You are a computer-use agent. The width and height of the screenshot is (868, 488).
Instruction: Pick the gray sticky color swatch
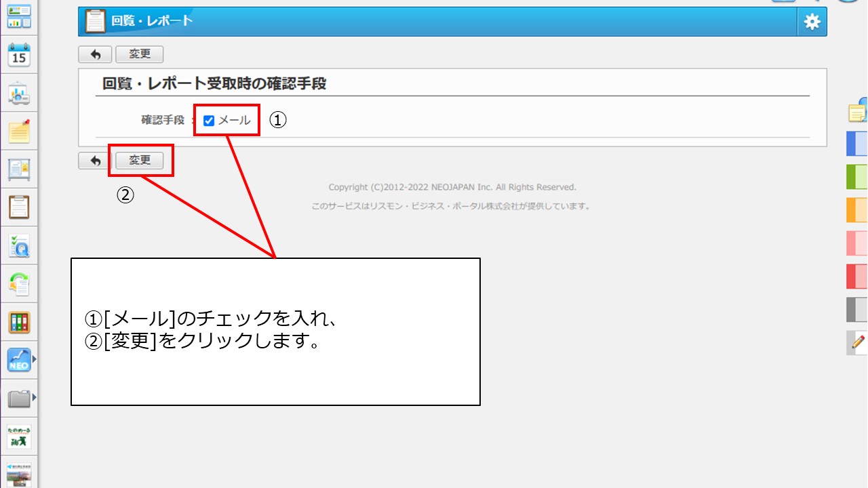(x=857, y=309)
